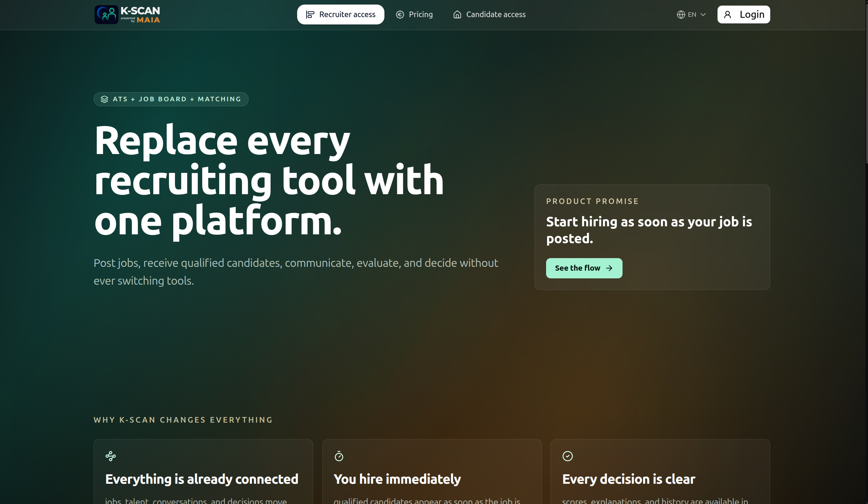The width and height of the screenshot is (868, 504).
Task: Click the Recruiter access document icon
Action: click(x=310, y=15)
